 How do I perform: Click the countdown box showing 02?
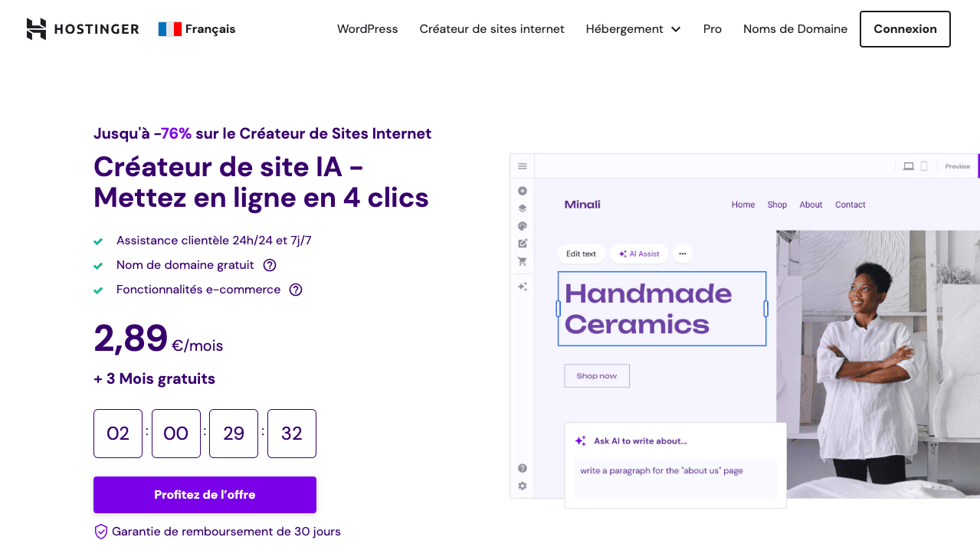pos(118,434)
